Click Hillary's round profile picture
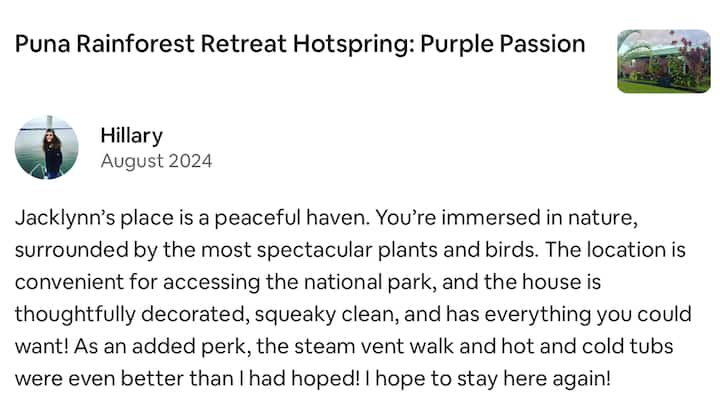This screenshot has width=720, height=414. [46, 147]
